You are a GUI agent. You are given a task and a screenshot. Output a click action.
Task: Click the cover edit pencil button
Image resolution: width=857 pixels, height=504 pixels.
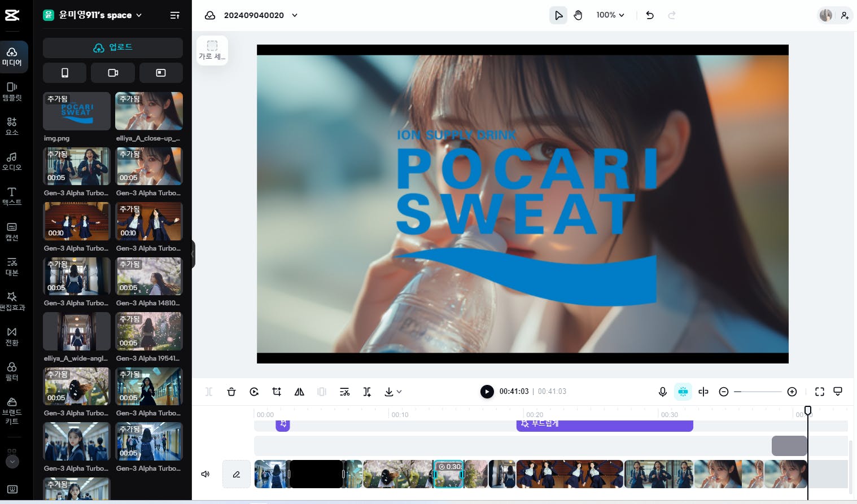coord(237,474)
